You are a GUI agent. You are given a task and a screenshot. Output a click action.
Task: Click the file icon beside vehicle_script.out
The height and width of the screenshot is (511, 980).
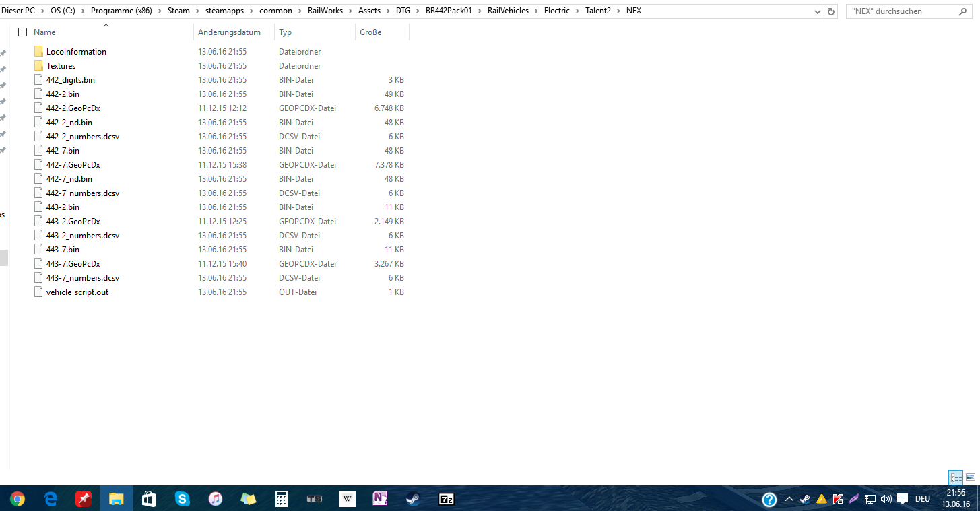(x=38, y=292)
